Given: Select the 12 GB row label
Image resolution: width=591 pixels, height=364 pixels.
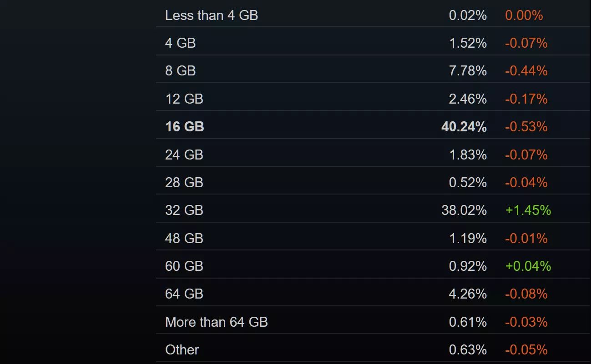Looking at the screenshot, I should click(184, 99).
